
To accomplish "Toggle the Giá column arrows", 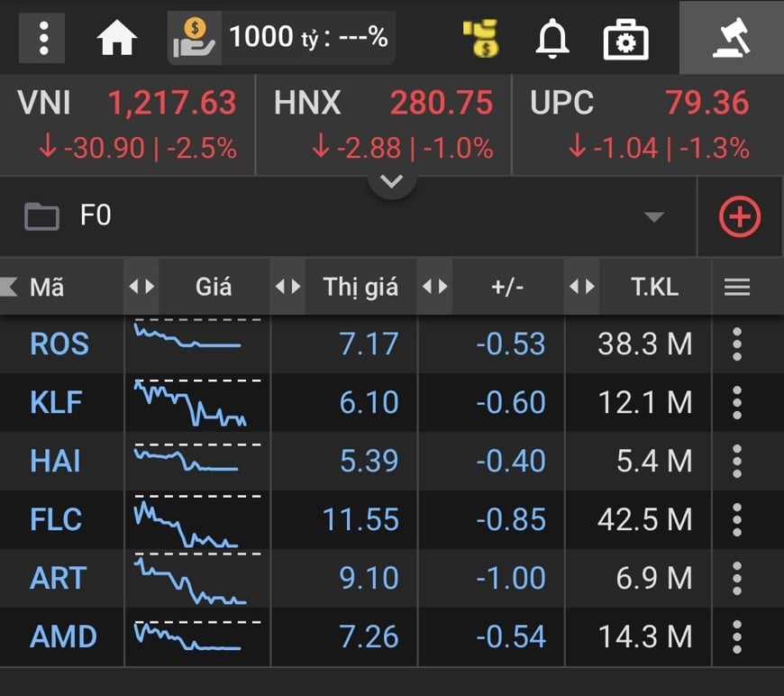I will coord(141,288).
